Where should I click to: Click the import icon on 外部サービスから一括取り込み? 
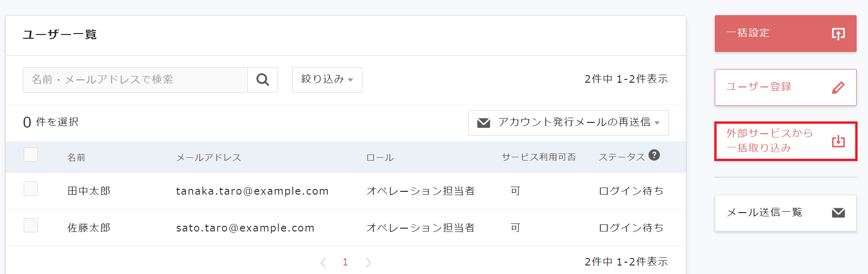[x=838, y=141]
